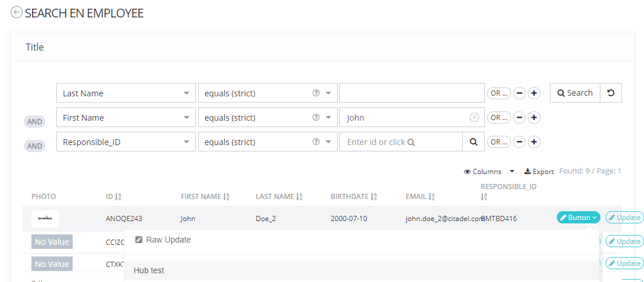Add a filter row after First Name with plus

(x=534, y=117)
